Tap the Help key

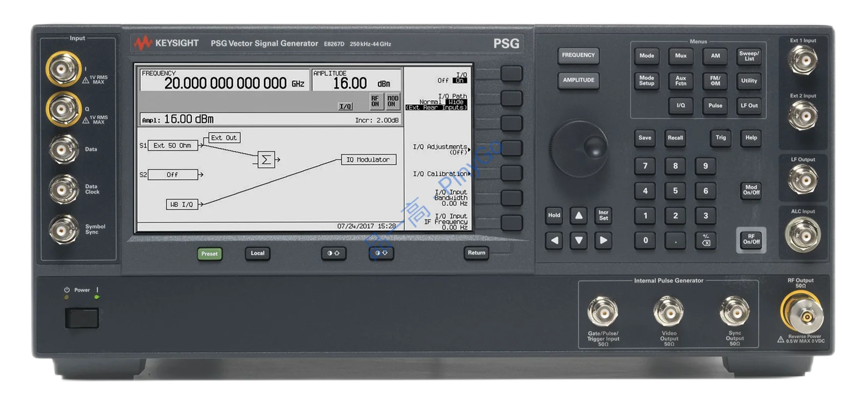pos(751,138)
